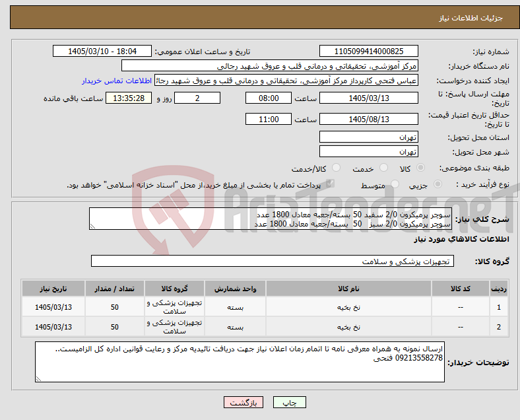Select the متوسط purchase type radio

pos(395,184)
